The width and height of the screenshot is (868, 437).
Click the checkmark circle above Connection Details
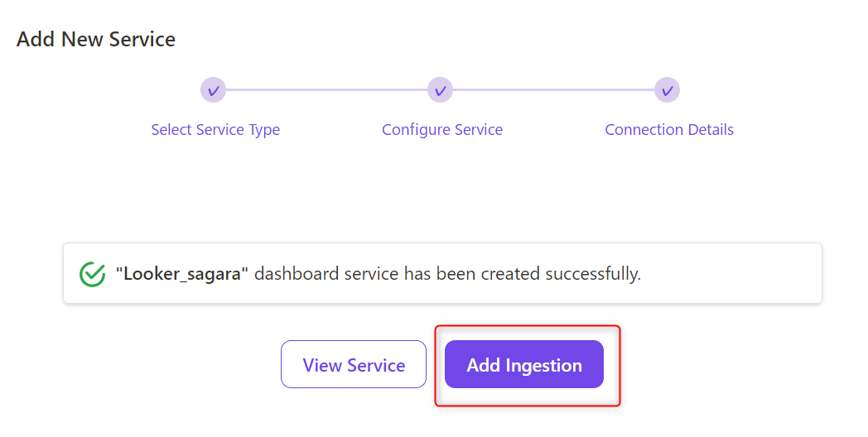click(x=667, y=90)
